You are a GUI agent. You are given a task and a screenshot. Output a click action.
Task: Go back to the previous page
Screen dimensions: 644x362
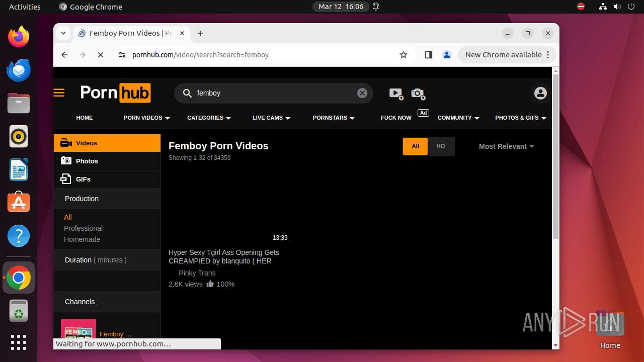pyautogui.click(x=64, y=55)
